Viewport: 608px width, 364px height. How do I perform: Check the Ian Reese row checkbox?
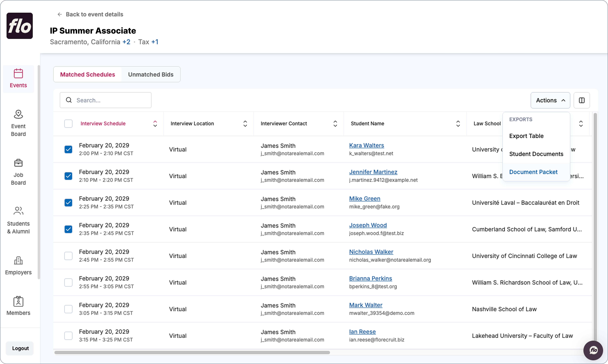pyautogui.click(x=68, y=336)
